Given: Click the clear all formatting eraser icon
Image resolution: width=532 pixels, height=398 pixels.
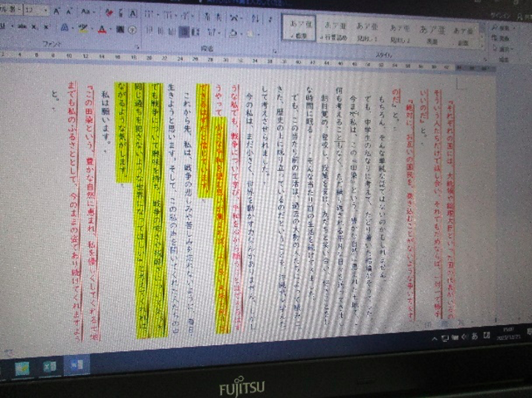Looking at the screenshot, I should click(109, 13).
